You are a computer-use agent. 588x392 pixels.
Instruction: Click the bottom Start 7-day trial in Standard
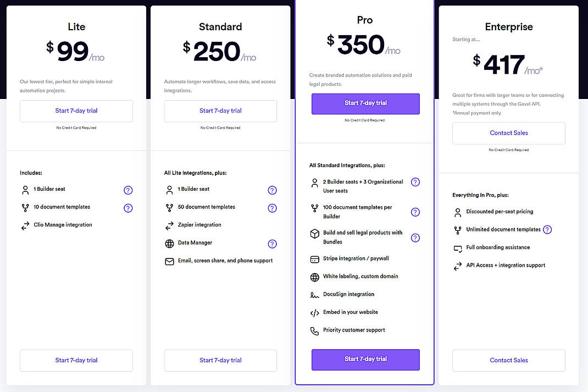[x=220, y=360]
